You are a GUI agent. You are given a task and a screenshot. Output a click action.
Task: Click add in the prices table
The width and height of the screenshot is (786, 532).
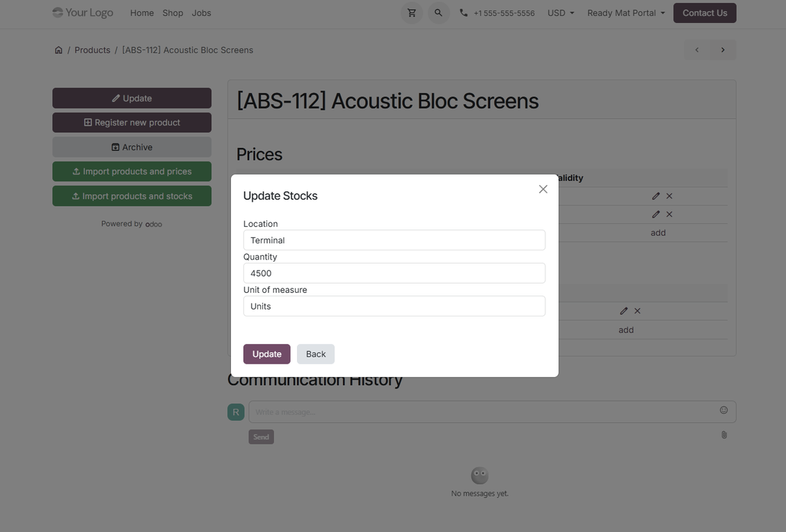pos(658,233)
